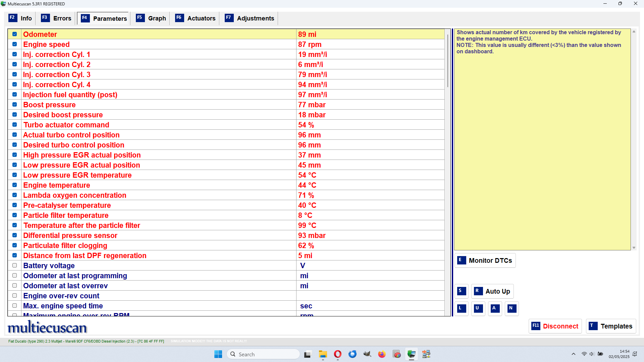
Task: Click the L shortcut button
Action: pos(462,308)
